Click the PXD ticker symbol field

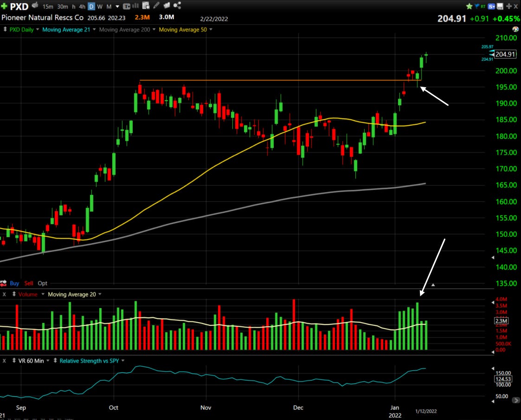click(x=19, y=6)
